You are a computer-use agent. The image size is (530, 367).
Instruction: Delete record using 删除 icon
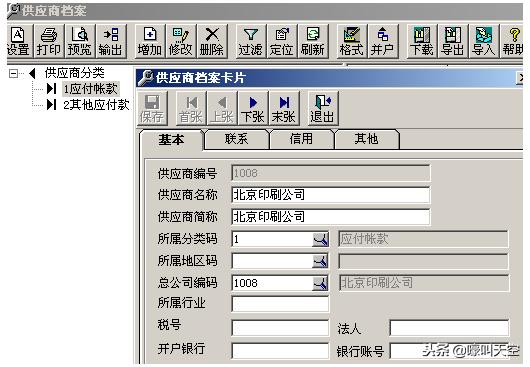click(212, 42)
